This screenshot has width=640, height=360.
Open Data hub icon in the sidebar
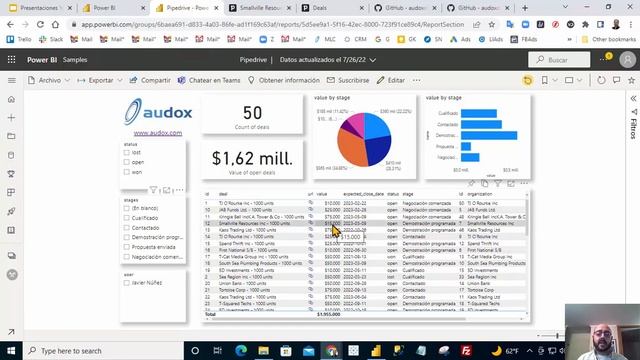(x=11, y=155)
